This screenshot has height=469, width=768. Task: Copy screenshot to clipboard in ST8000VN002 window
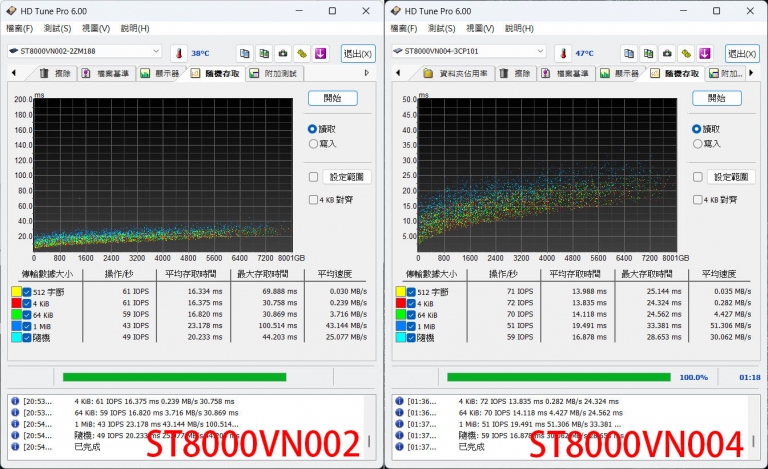point(264,53)
